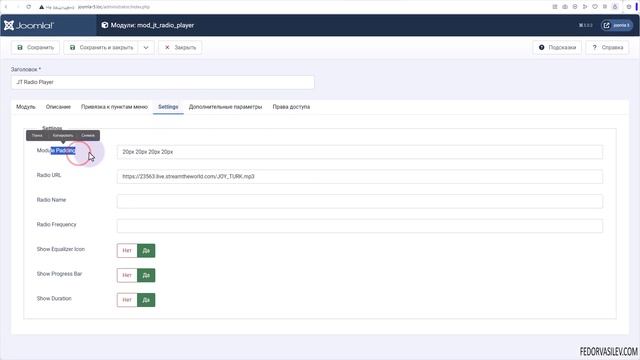Select the Settings tab

click(168, 107)
